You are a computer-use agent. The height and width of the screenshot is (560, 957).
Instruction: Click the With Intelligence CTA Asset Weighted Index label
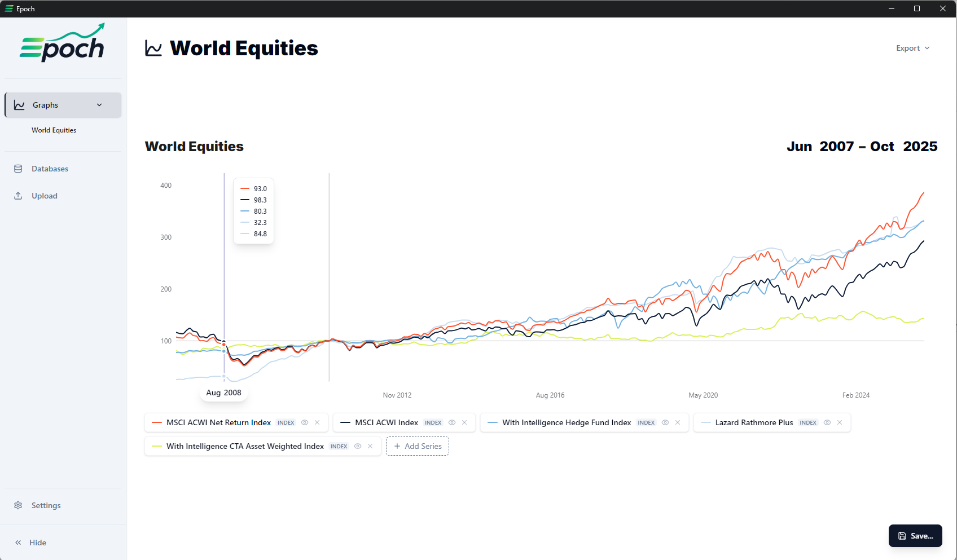click(x=245, y=446)
